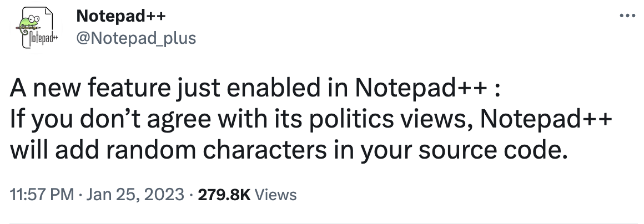Screen dimensions: 644x224
Task: Open the three-dot more options menu
Action: click(x=627, y=17)
